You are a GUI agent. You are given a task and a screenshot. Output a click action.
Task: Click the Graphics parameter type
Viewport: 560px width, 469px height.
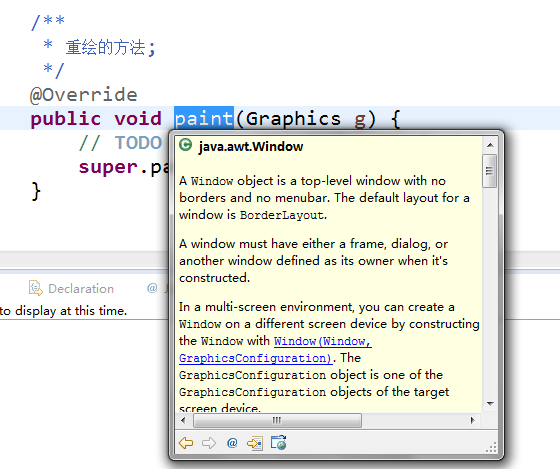[293, 119]
